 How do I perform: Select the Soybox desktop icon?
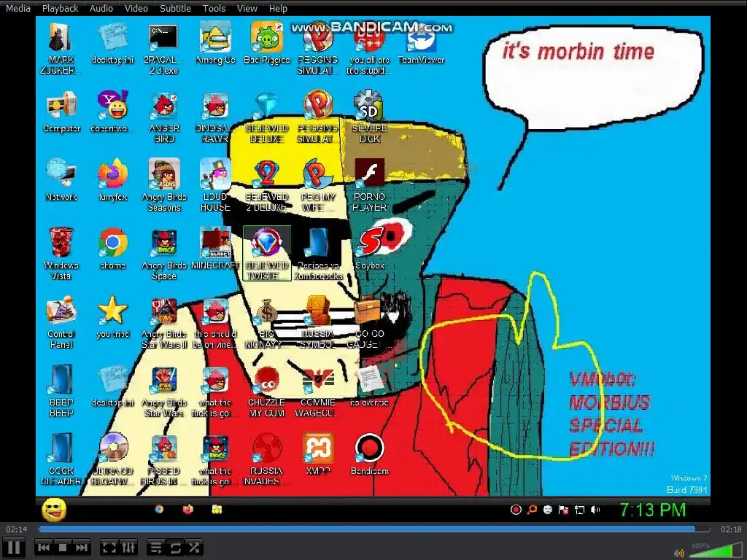370,249
